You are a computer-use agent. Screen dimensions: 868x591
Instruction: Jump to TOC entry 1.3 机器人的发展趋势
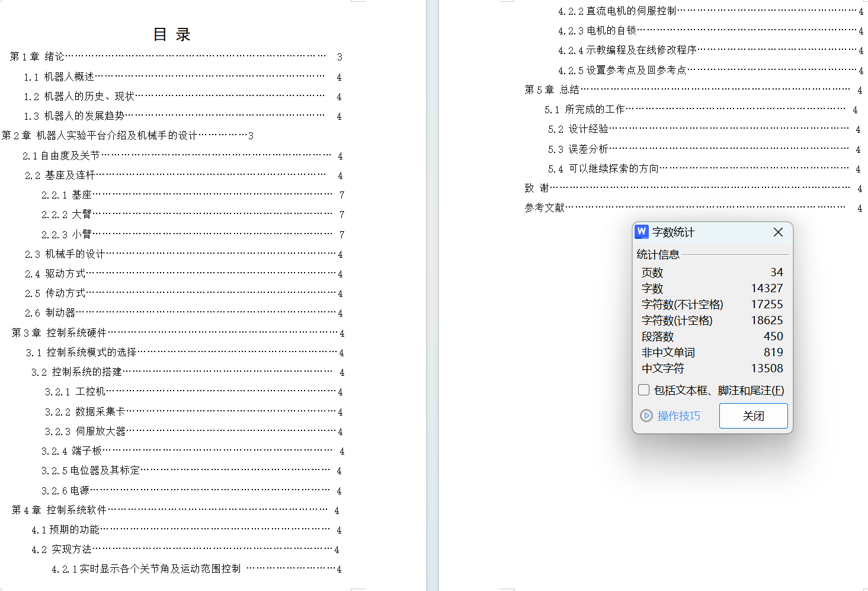(x=182, y=116)
